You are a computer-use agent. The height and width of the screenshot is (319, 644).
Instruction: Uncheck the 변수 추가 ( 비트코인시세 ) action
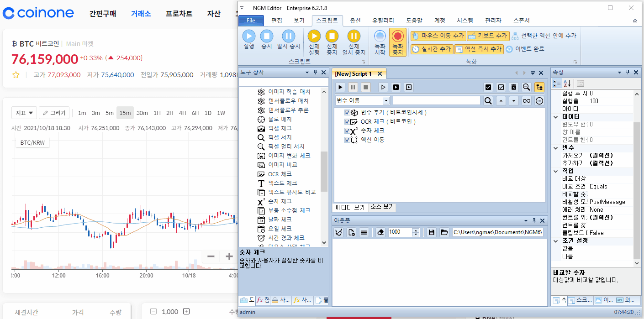(348, 112)
